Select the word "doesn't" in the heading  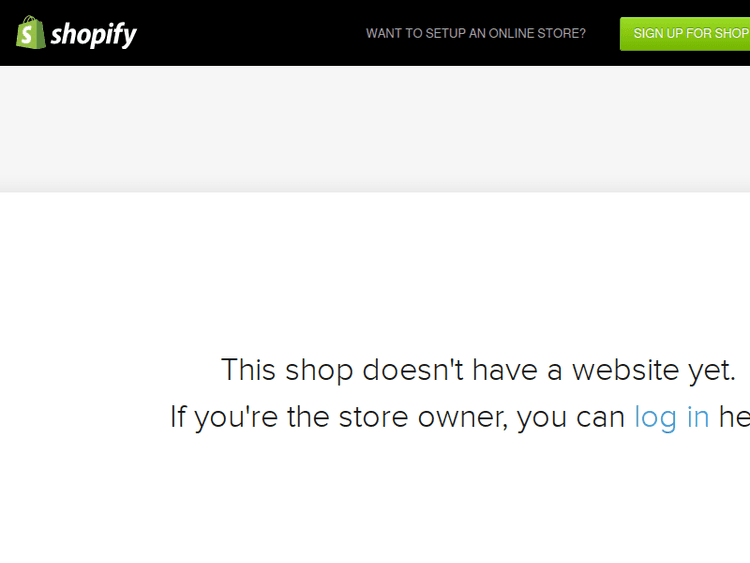(x=413, y=370)
